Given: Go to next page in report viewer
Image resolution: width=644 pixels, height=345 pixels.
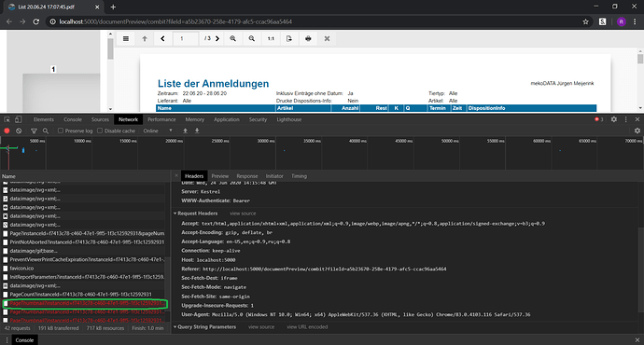Looking at the screenshot, I should [x=217, y=38].
